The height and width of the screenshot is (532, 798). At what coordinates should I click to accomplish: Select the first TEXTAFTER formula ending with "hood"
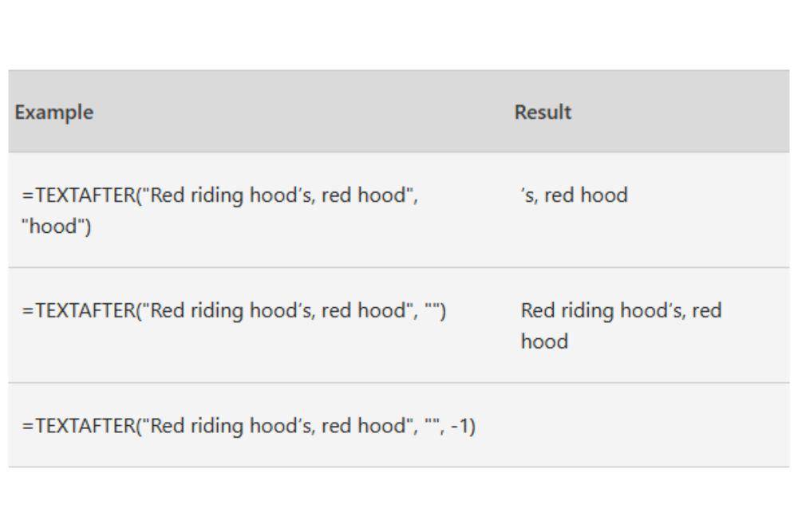tap(219, 210)
